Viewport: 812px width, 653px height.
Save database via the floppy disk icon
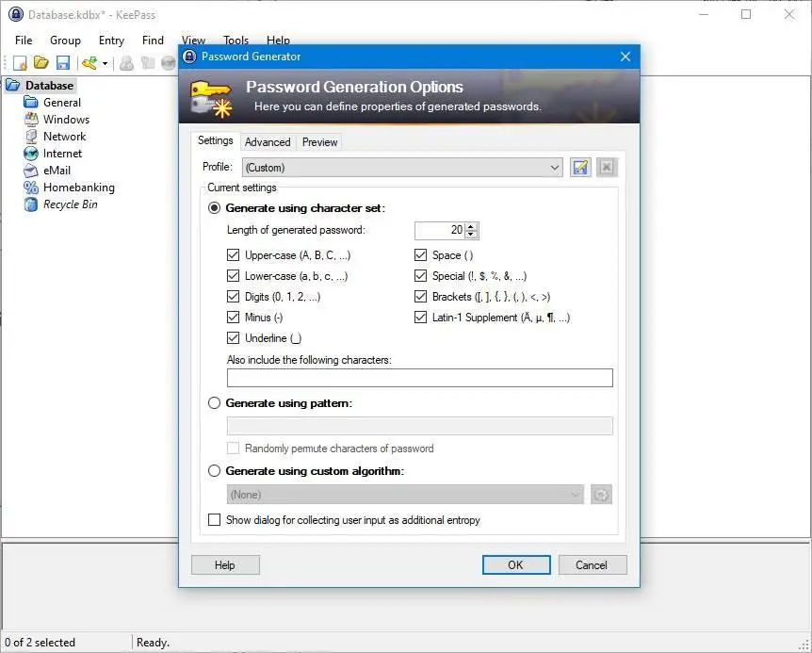point(63,63)
